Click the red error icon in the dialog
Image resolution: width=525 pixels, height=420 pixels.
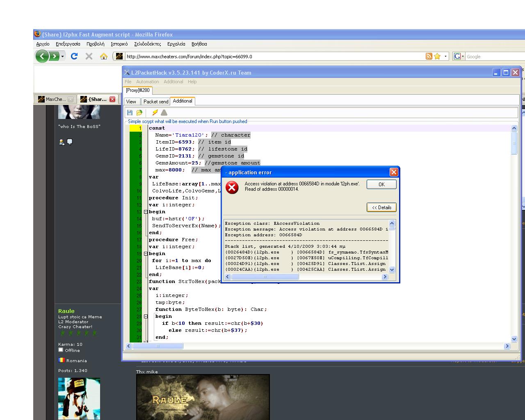(x=232, y=187)
